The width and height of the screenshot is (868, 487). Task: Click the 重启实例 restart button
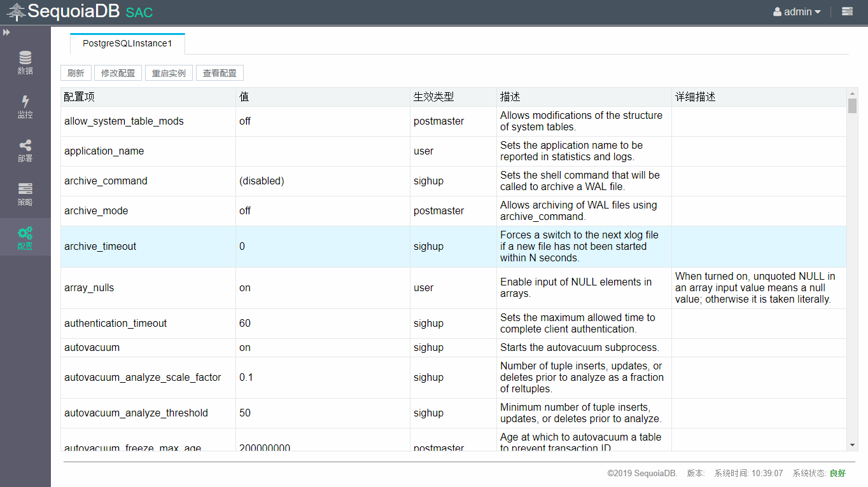coord(169,73)
